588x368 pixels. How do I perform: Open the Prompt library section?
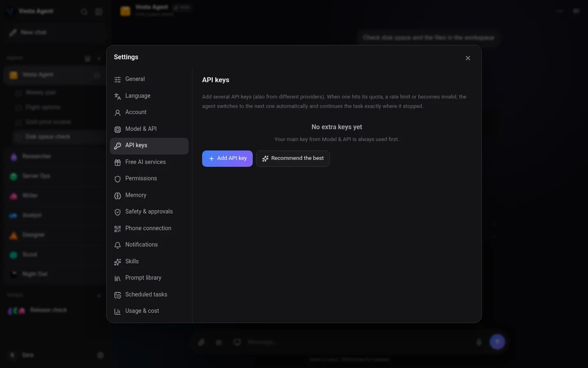[x=149, y=278]
